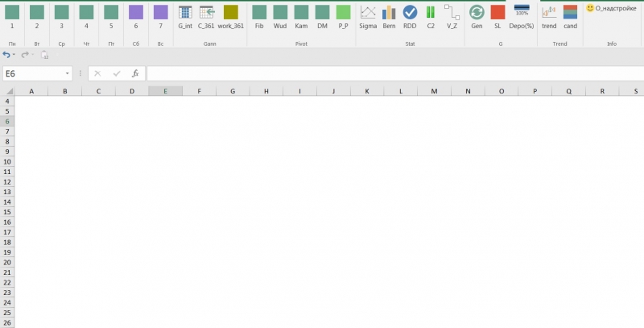Click the Gen refresh icon
644x328 pixels.
(x=477, y=12)
